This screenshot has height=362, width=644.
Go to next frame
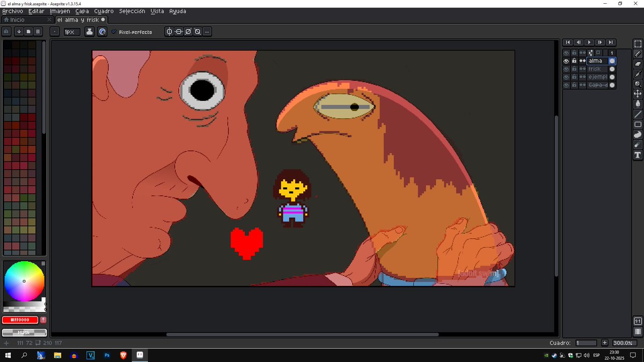(600, 42)
